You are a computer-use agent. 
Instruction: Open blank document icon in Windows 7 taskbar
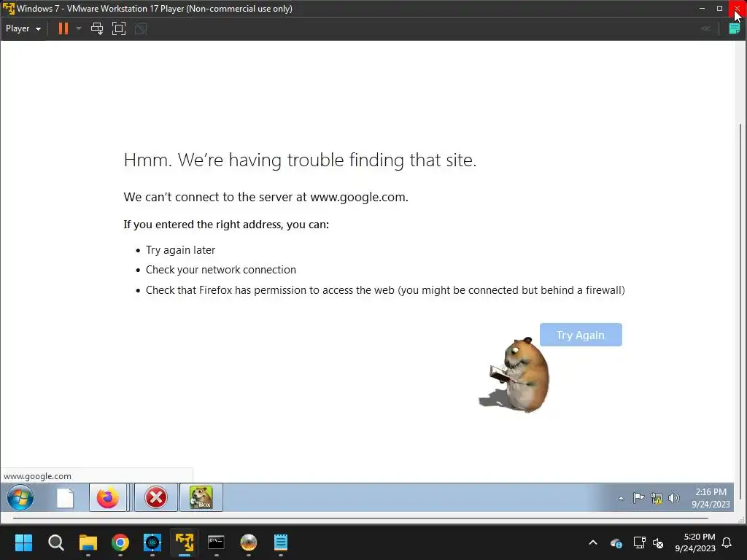point(65,498)
